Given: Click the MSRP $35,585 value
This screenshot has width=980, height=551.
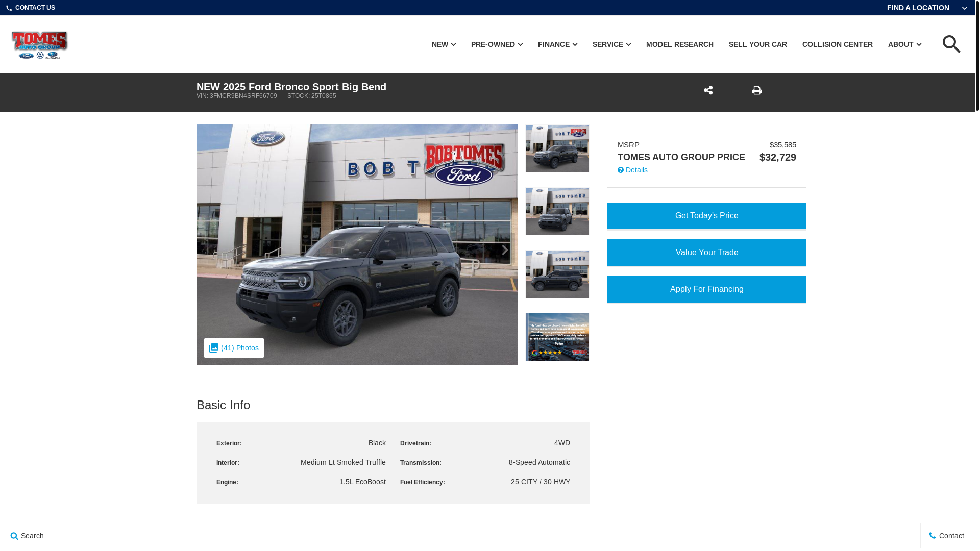Looking at the screenshot, I should click(783, 145).
